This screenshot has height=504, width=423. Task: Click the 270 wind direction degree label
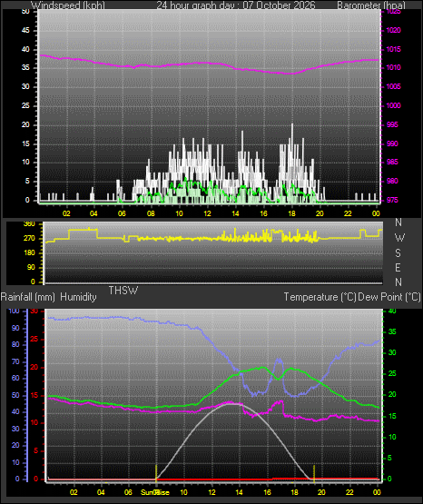pos(29,239)
